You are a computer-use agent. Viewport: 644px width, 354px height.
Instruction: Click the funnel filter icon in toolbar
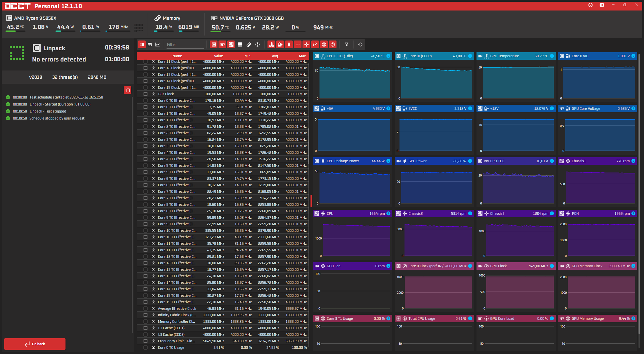coord(346,44)
